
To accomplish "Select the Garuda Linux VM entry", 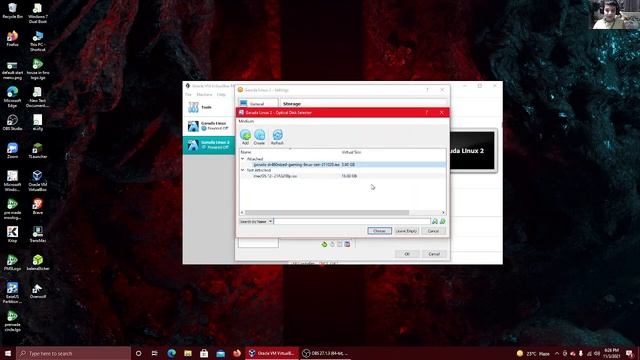I will pos(209,126).
